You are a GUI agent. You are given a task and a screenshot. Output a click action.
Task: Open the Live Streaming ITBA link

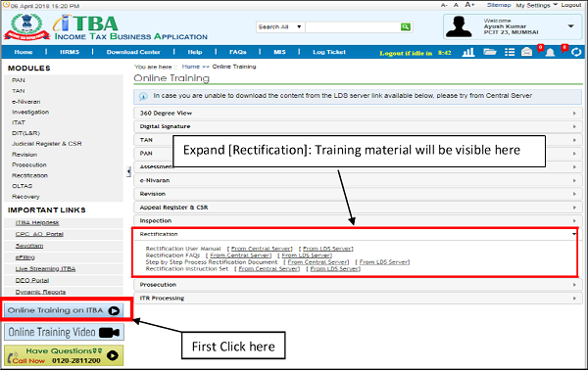click(45, 269)
